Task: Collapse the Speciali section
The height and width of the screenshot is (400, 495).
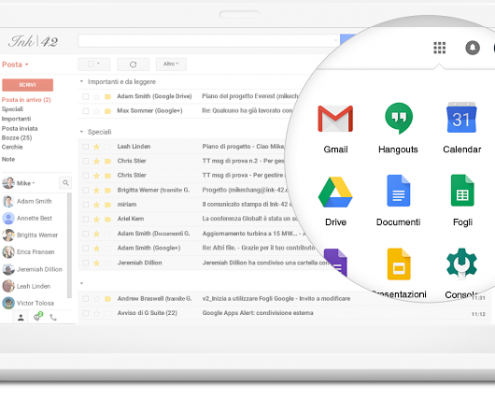Action: point(82,132)
